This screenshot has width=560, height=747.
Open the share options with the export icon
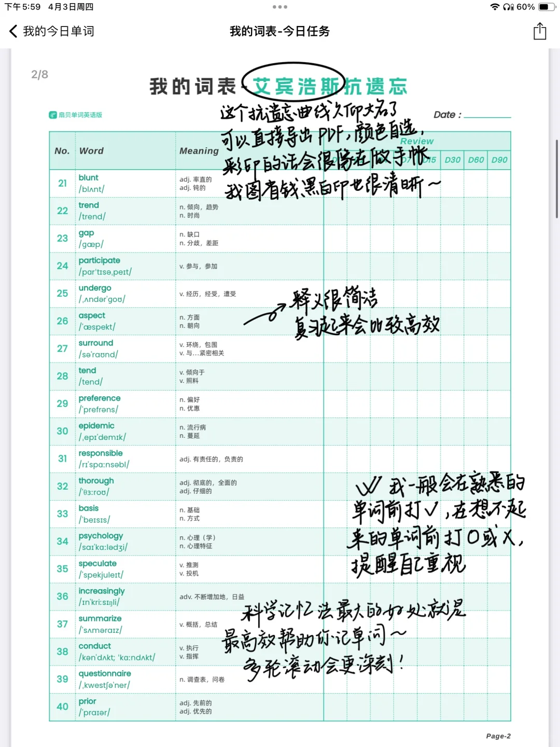pyautogui.click(x=540, y=32)
